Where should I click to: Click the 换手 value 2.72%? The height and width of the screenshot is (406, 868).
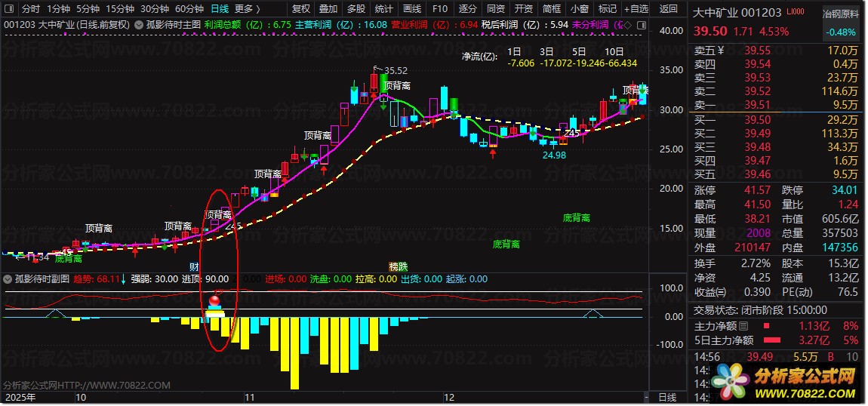tap(755, 263)
